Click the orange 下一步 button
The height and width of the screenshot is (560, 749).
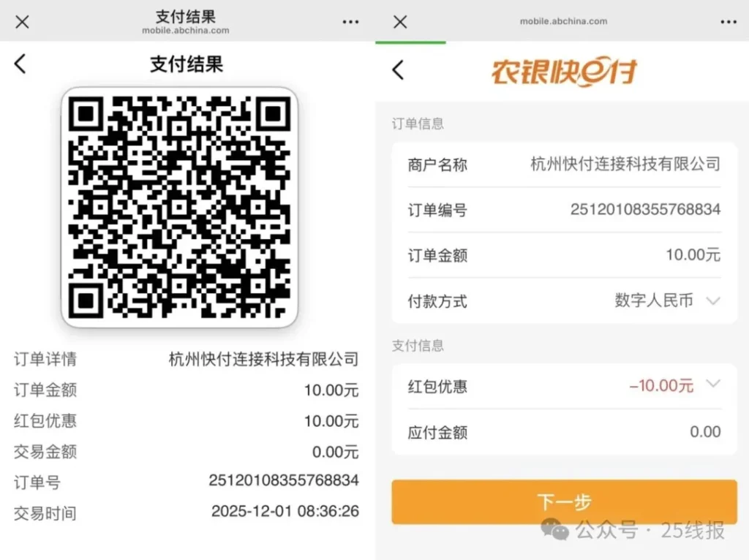[x=564, y=502]
